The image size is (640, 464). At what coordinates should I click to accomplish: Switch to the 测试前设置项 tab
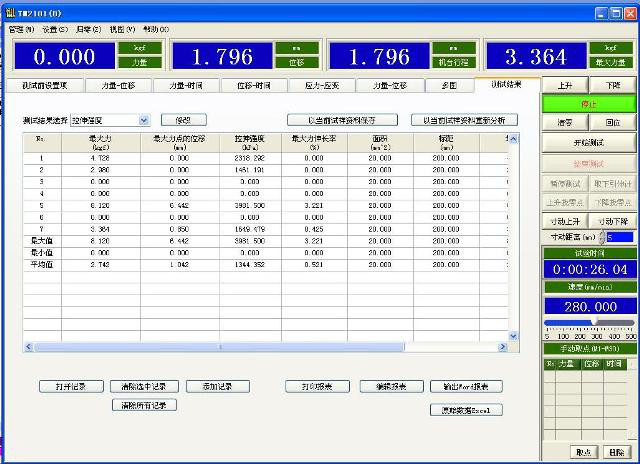coord(45,86)
